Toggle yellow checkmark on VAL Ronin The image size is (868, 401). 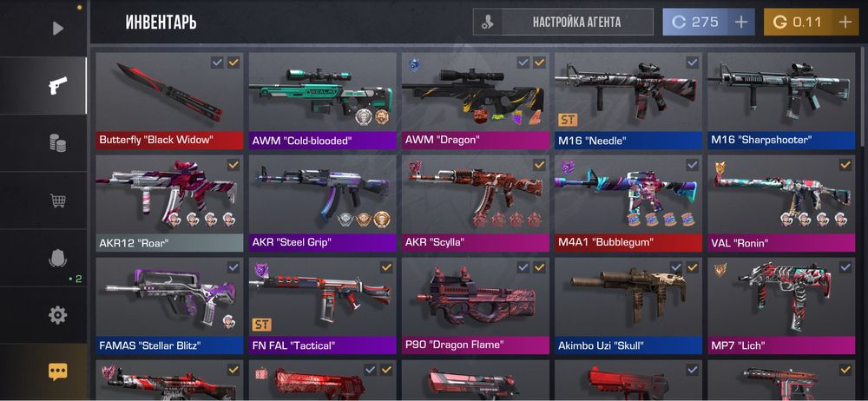click(x=845, y=165)
